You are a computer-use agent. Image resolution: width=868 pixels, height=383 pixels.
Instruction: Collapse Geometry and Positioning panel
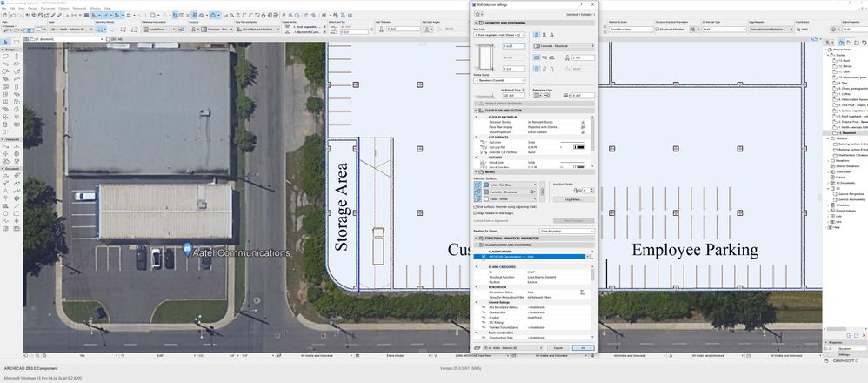[476, 23]
